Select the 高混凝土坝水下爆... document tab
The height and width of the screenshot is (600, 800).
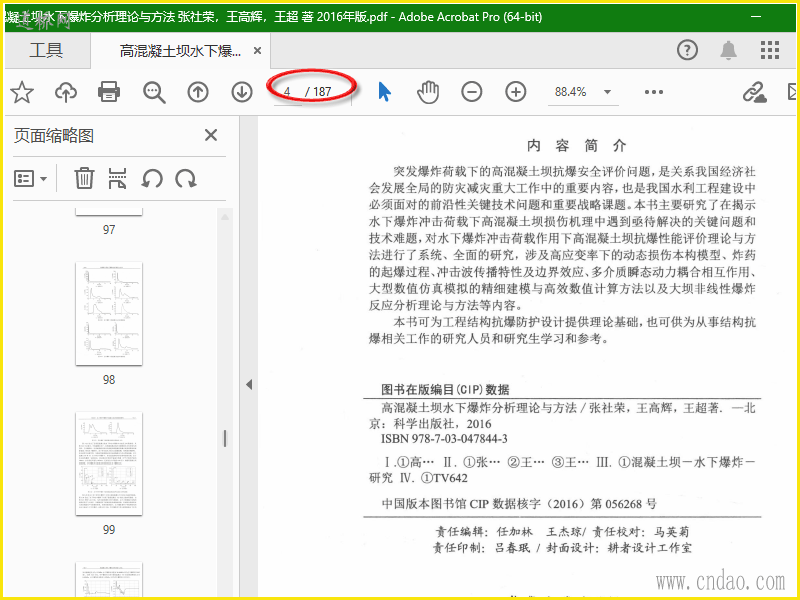click(x=181, y=51)
